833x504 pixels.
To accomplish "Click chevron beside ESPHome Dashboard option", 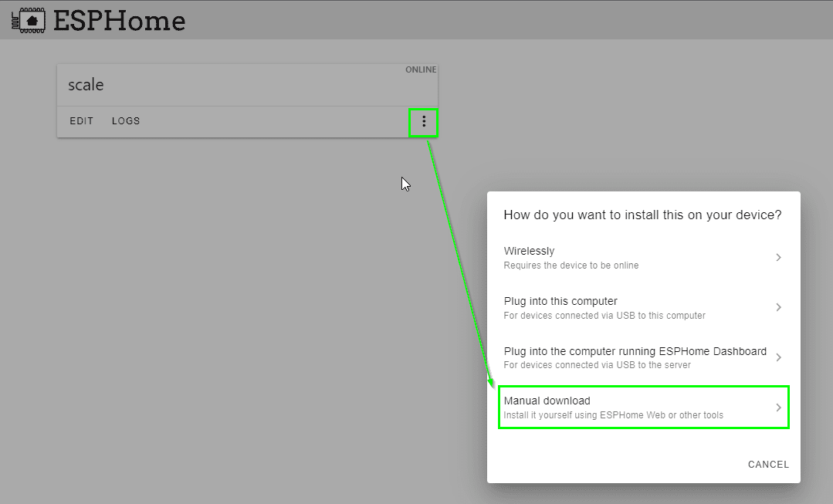I will (778, 357).
